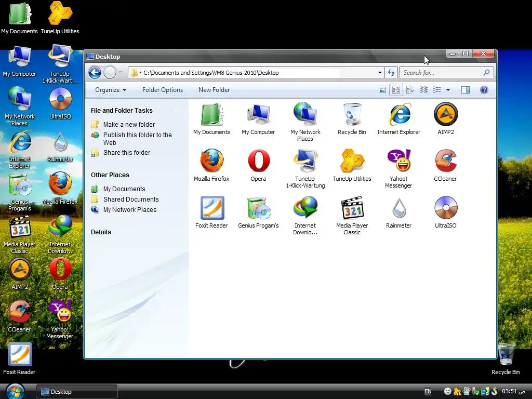Click Share this folder link
Viewport: 532px width, 399px height.
point(127,153)
